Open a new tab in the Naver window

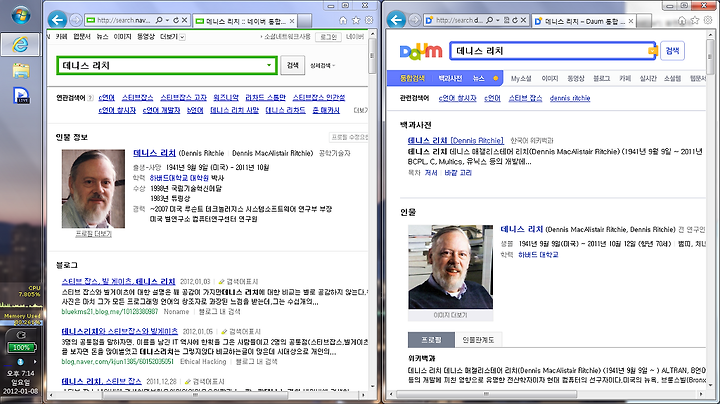pos(305,21)
